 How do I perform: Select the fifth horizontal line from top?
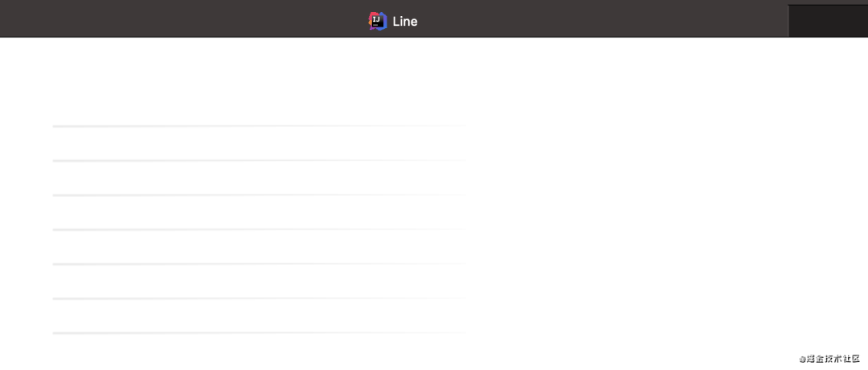click(257, 264)
